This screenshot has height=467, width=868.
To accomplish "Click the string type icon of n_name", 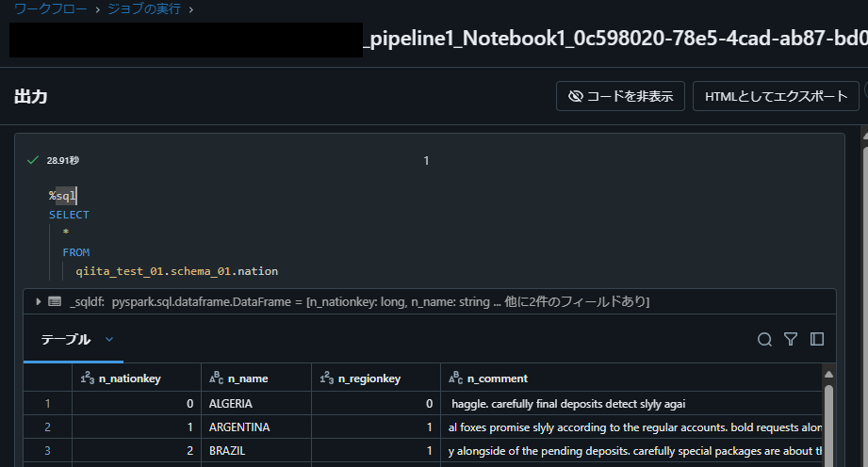I will (x=217, y=378).
